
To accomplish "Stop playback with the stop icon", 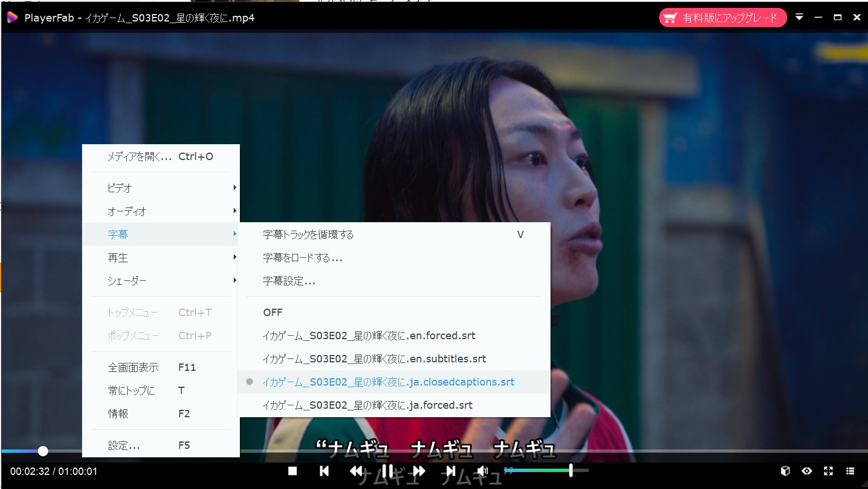I will pos(293,471).
